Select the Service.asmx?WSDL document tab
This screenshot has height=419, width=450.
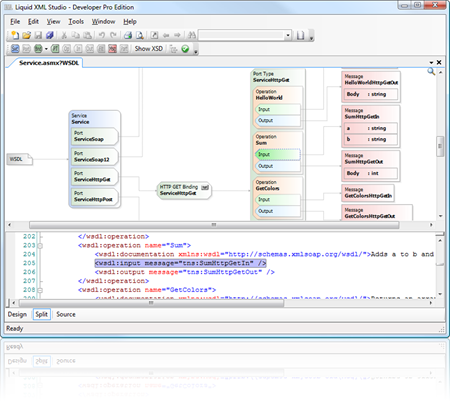(x=49, y=63)
